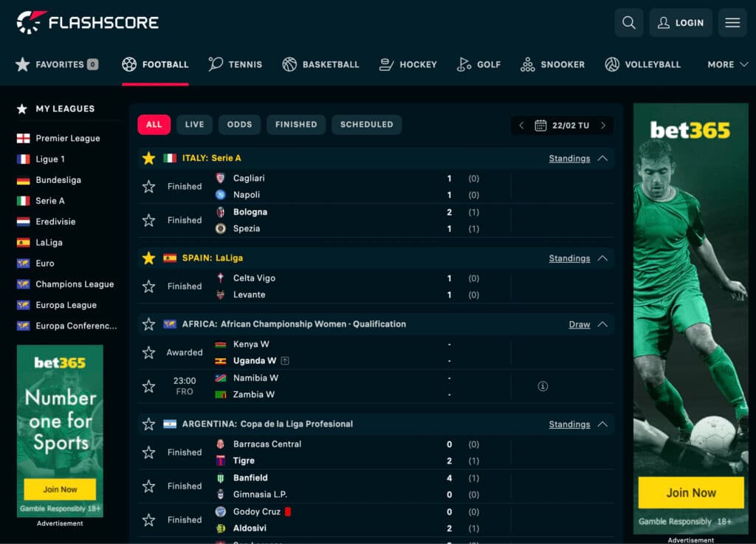Click the Spain flag beside LaLiga header
Viewport: 756px width, 544px height.
(170, 258)
